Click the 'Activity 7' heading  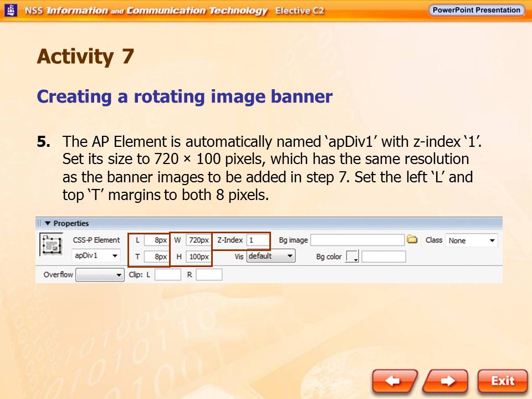click(x=85, y=57)
